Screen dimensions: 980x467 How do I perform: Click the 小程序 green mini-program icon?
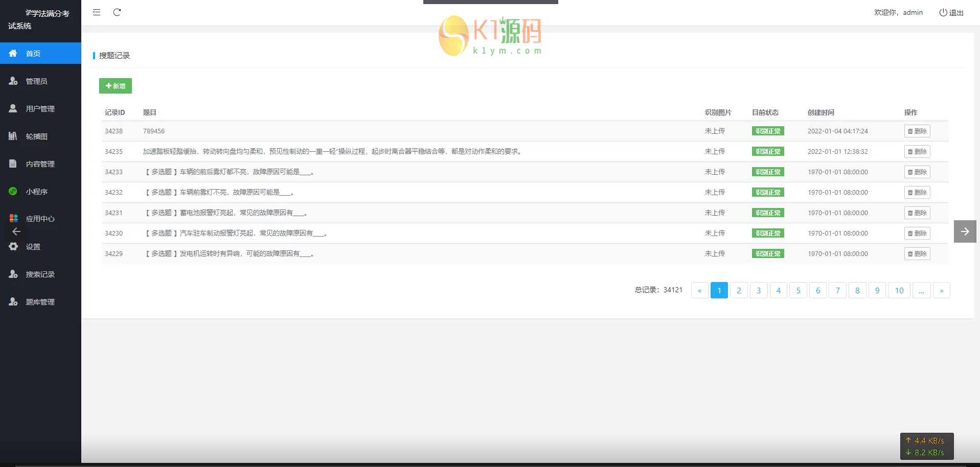pos(13,191)
